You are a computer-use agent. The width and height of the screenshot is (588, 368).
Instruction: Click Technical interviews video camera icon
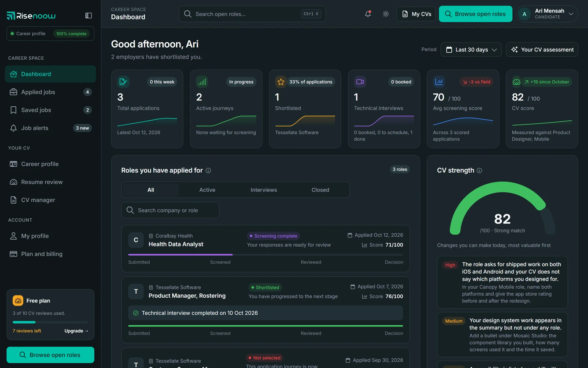click(360, 82)
